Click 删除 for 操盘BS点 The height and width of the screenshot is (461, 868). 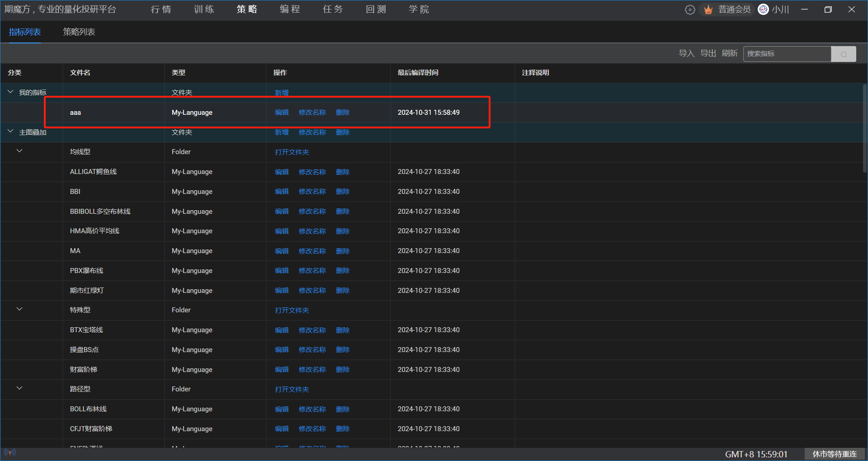pos(343,350)
